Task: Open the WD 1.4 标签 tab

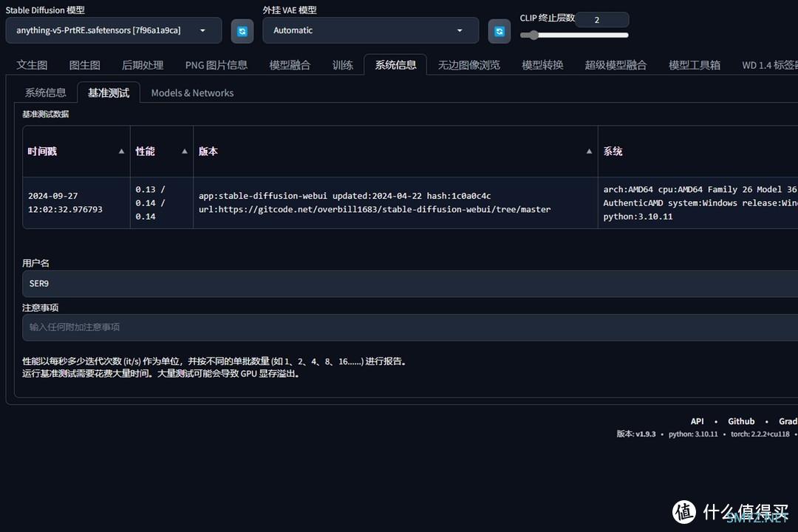Action: 769,65
